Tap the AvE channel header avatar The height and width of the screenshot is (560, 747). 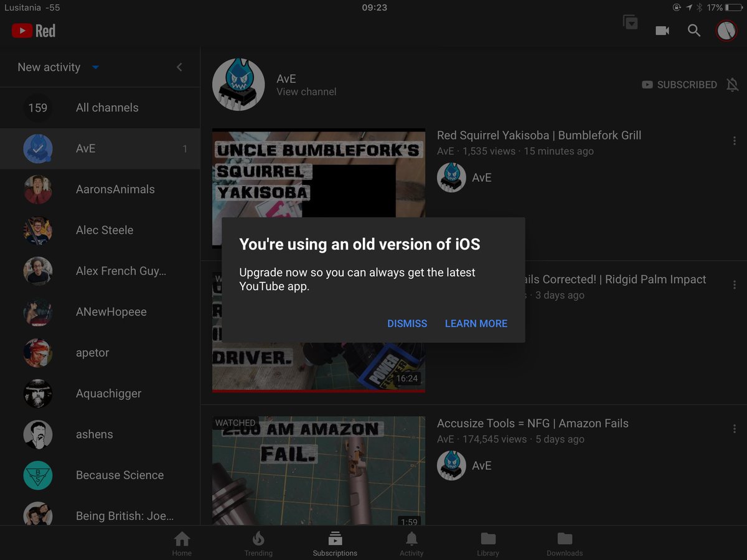238,85
